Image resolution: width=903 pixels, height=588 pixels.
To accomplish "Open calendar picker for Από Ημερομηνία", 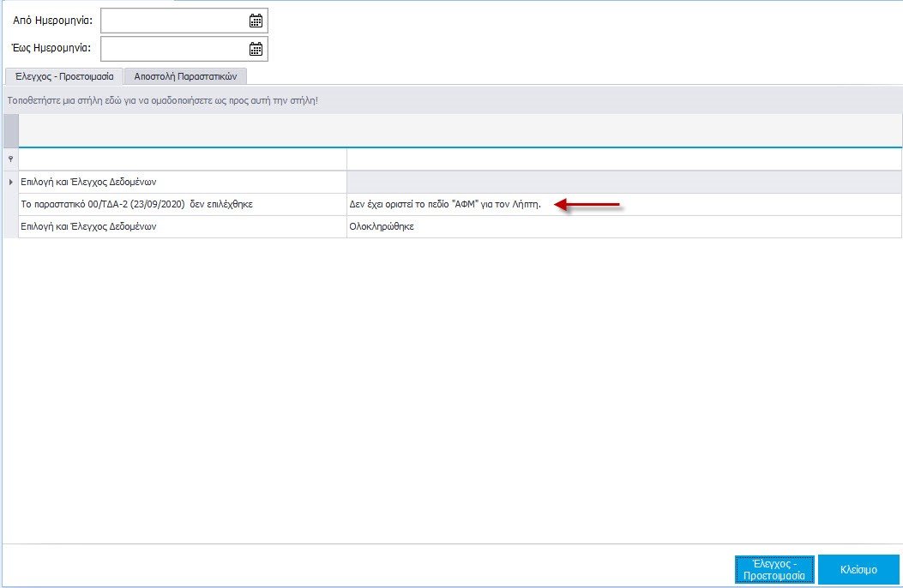I will pos(256,21).
